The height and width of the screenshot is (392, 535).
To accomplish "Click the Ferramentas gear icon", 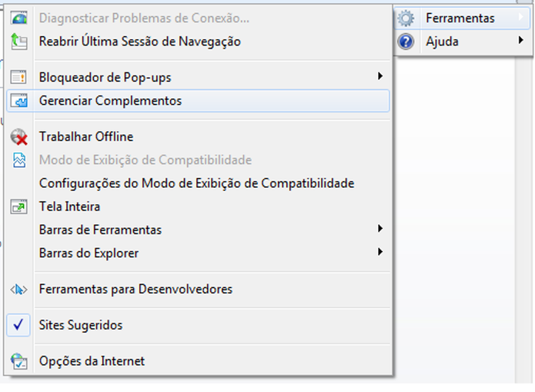I will pyautogui.click(x=406, y=18).
